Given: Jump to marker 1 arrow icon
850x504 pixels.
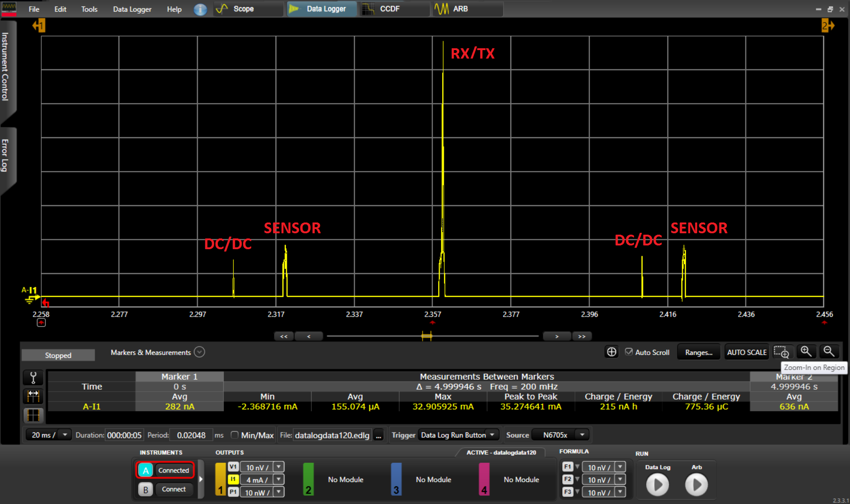Looking at the screenshot, I should [x=39, y=26].
